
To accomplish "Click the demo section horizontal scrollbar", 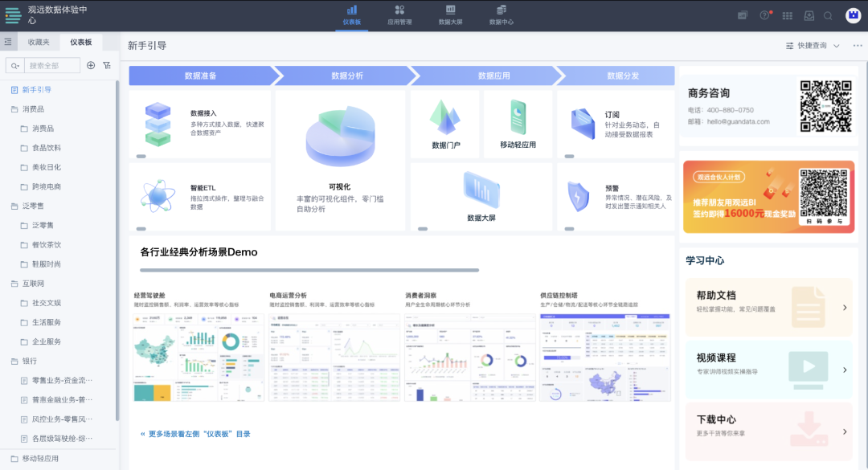I will coord(309,270).
